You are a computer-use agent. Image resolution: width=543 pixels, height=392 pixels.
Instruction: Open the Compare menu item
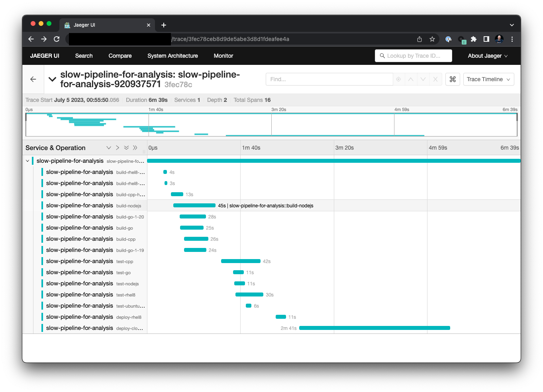(x=120, y=56)
